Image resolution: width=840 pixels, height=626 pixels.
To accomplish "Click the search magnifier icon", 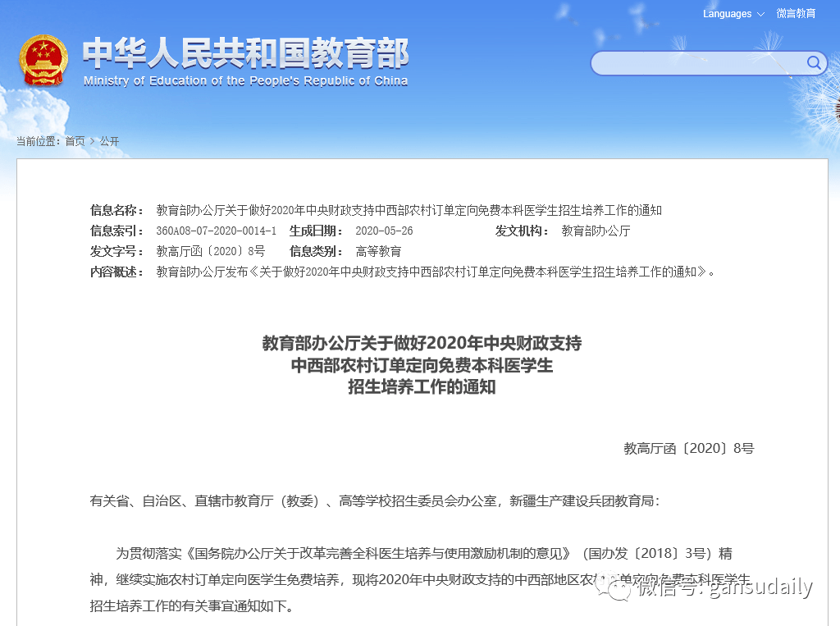I will point(813,63).
